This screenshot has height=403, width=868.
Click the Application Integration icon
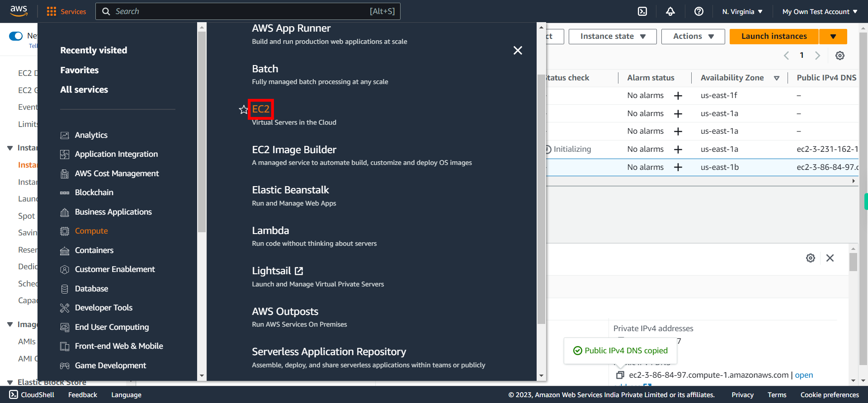(x=65, y=155)
